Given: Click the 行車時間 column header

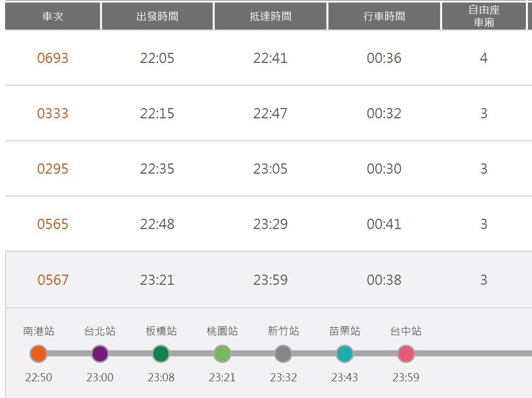Looking at the screenshot, I should click(384, 16).
